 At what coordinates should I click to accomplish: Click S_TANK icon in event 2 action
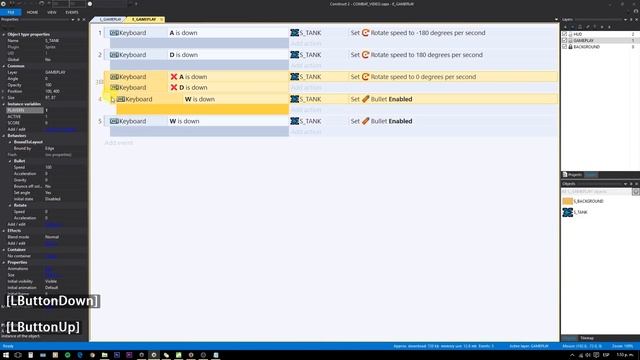click(x=294, y=55)
